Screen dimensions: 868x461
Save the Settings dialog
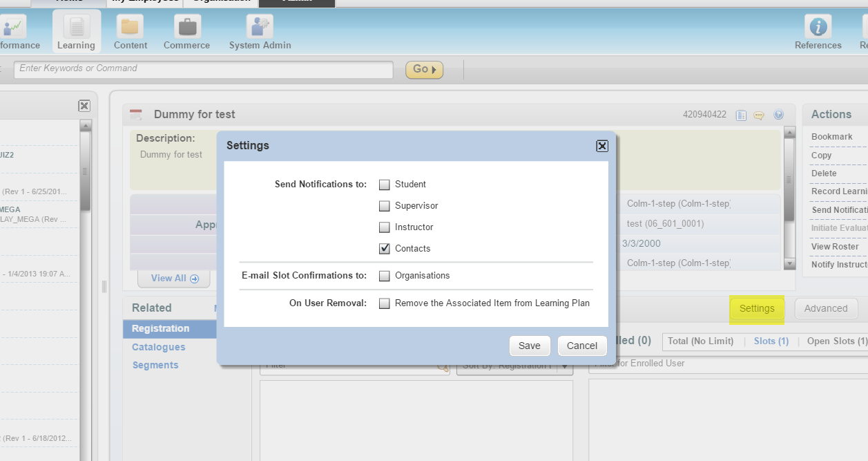530,346
